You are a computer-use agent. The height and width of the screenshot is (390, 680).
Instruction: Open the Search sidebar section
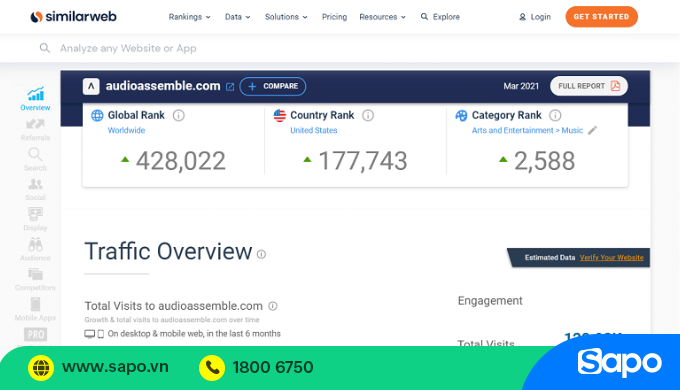[x=35, y=159]
